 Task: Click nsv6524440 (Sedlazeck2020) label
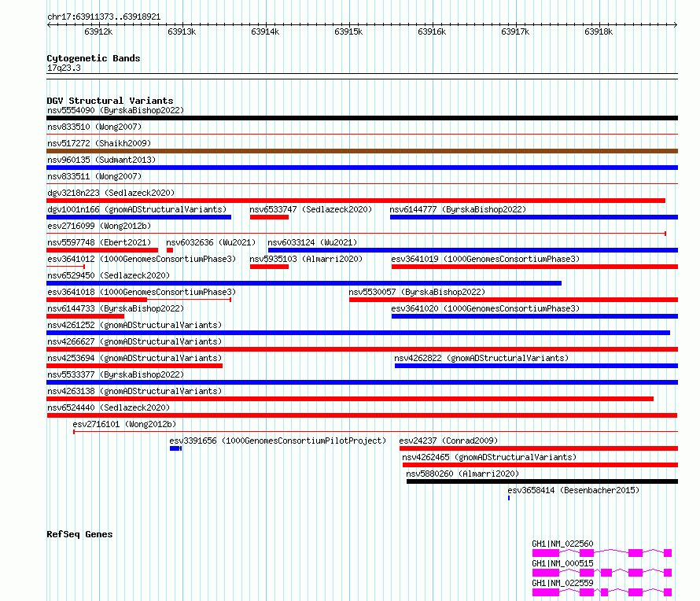pos(109,407)
